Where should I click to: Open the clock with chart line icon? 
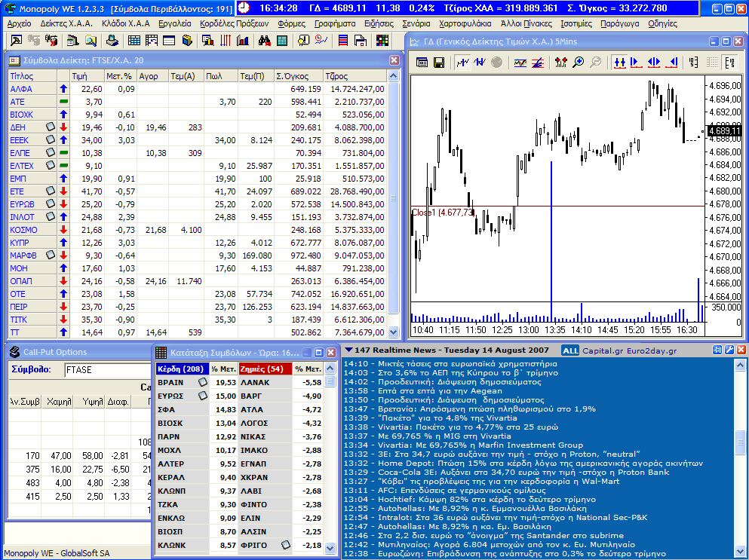(x=321, y=41)
